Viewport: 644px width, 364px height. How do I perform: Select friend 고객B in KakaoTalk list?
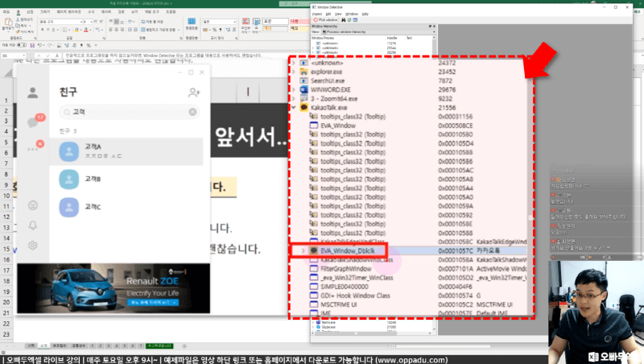tap(126, 180)
